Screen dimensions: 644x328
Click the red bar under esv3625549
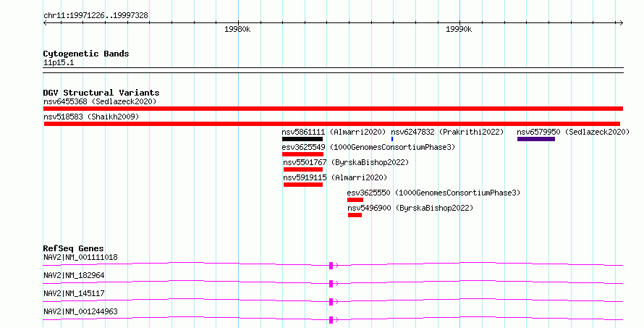pos(302,154)
